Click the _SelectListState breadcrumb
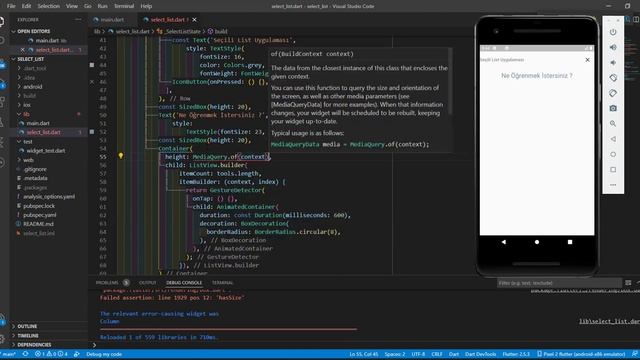Screen dimensions: 640x360 [x=180, y=31]
